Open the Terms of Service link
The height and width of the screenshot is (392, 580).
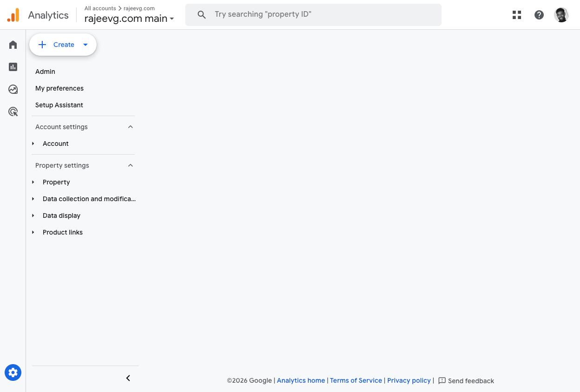pyautogui.click(x=356, y=380)
